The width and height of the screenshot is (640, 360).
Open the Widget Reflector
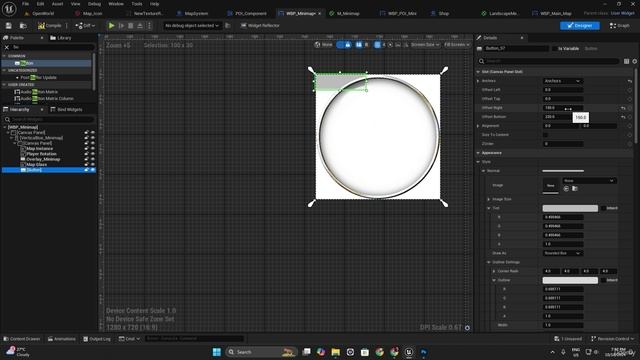coord(260,25)
